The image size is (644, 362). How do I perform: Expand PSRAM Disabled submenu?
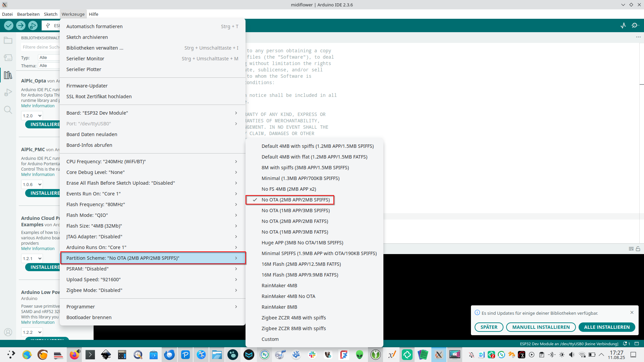pyautogui.click(x=153, y=269)
